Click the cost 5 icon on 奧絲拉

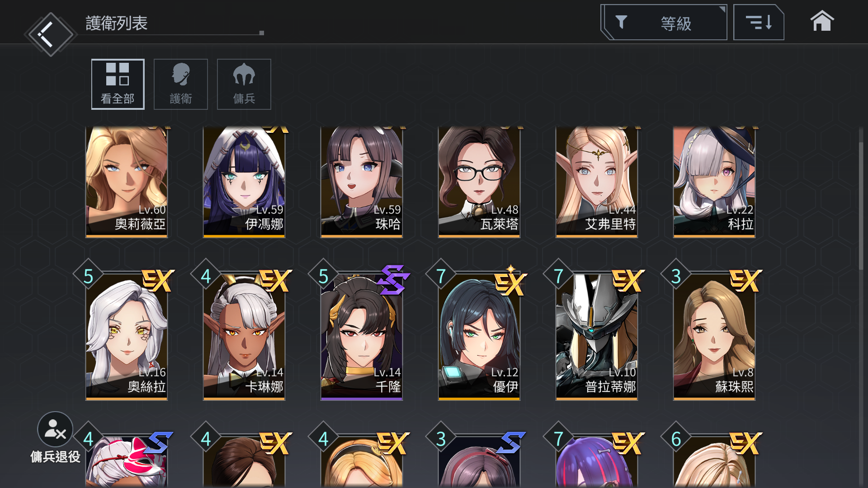(x=89, y=276)
